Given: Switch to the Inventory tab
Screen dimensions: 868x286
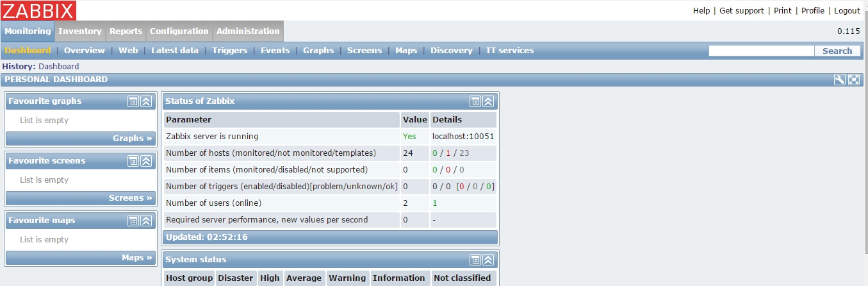Looking at the screenshot, I should (x=80, y=31).
